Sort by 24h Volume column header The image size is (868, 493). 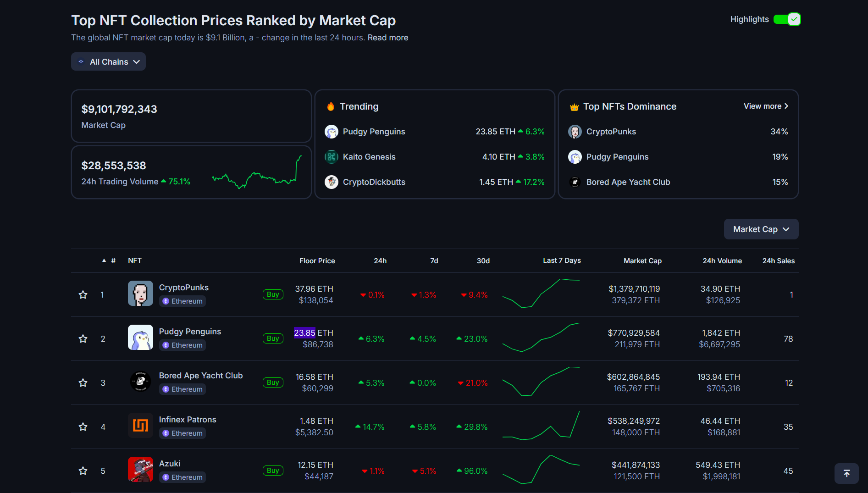point(722,260)
